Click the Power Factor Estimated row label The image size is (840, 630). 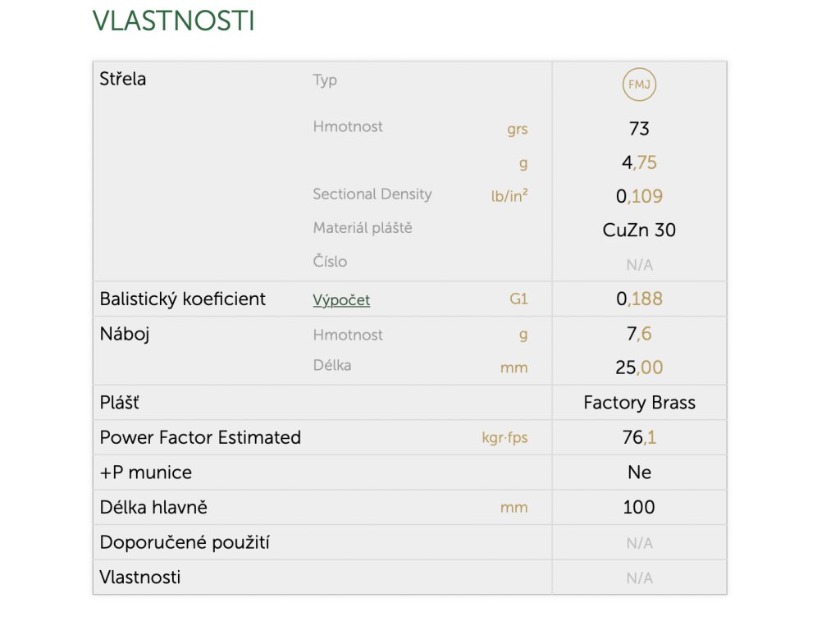(200, 438)
